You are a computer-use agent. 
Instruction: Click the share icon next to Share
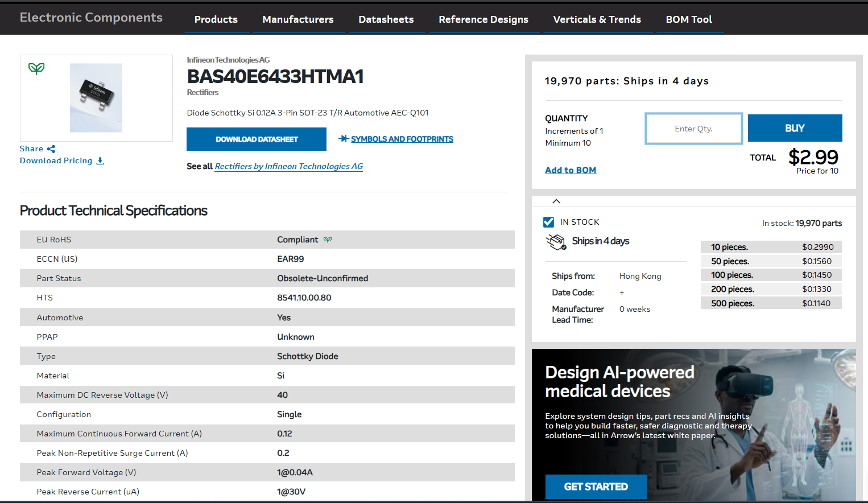click(51, 149)
